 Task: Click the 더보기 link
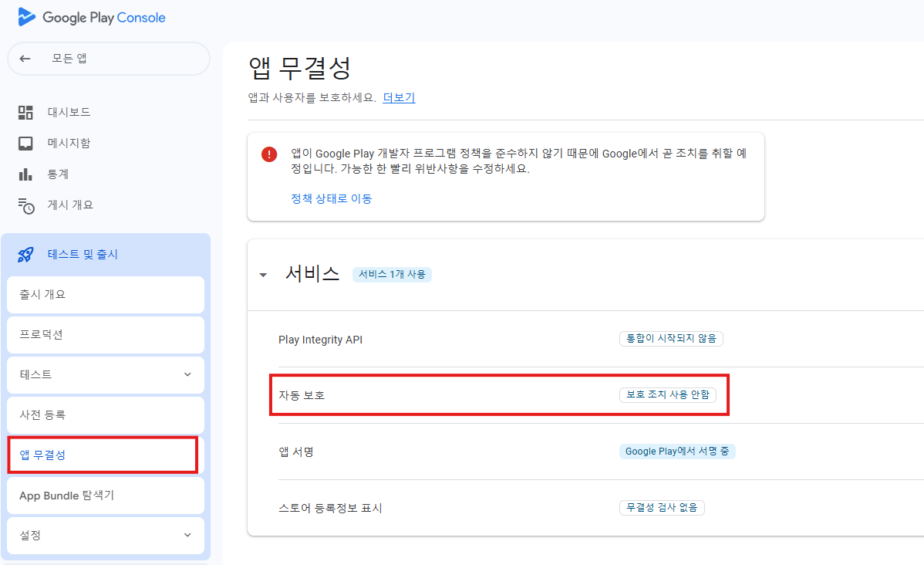click(399, 98)
